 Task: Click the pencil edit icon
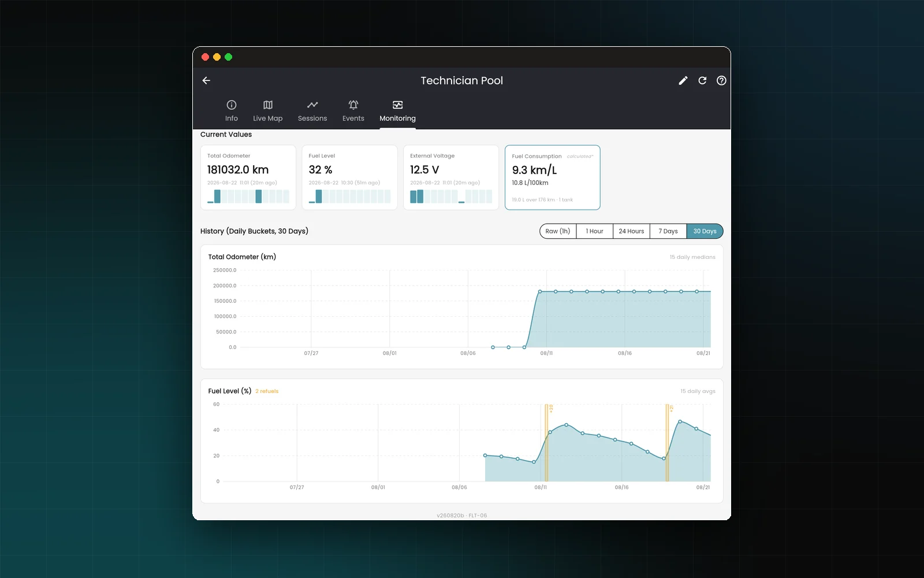683,81
